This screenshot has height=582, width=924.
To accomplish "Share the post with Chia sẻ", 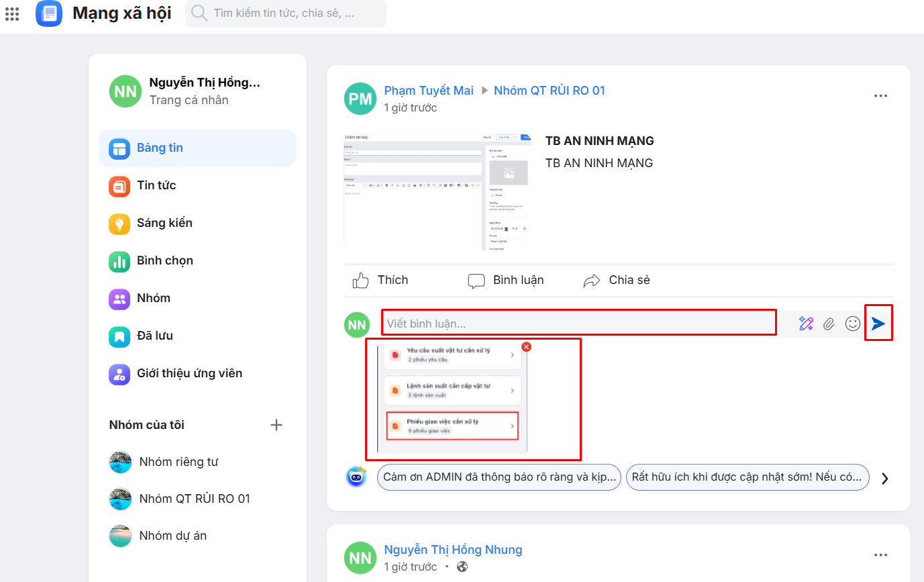I will coord(616,281).
